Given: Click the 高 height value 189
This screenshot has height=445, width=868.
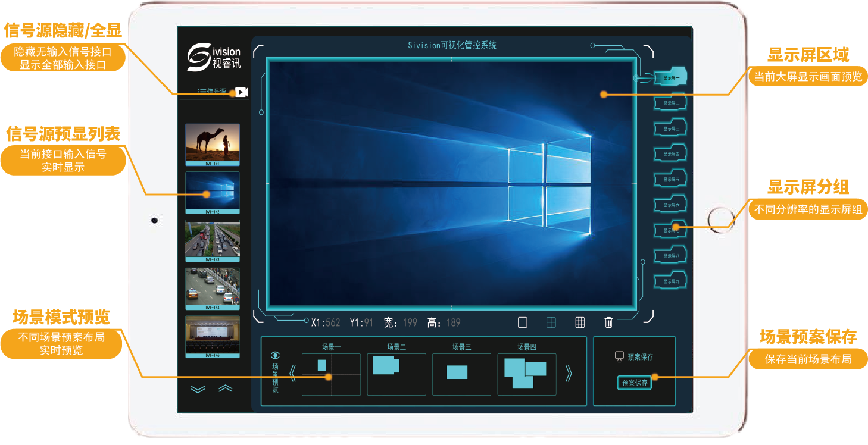Looking at the screenshot, I should coord(453,323).
